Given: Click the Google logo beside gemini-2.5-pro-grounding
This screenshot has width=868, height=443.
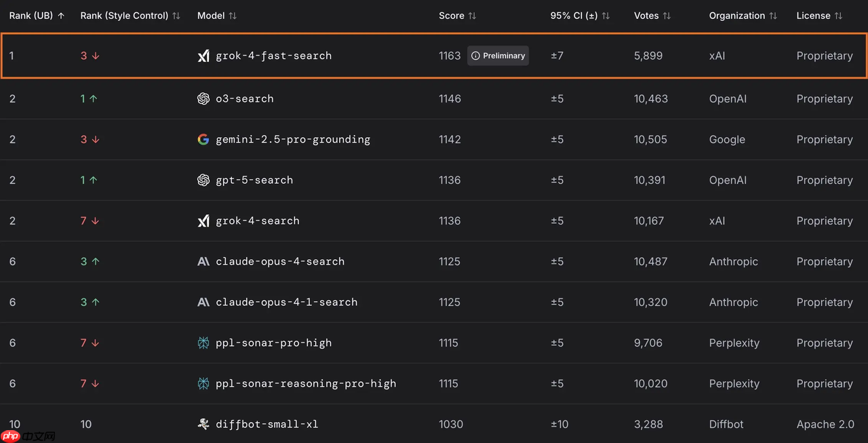Looking at the screenshot, I should [x=203, y=140].
